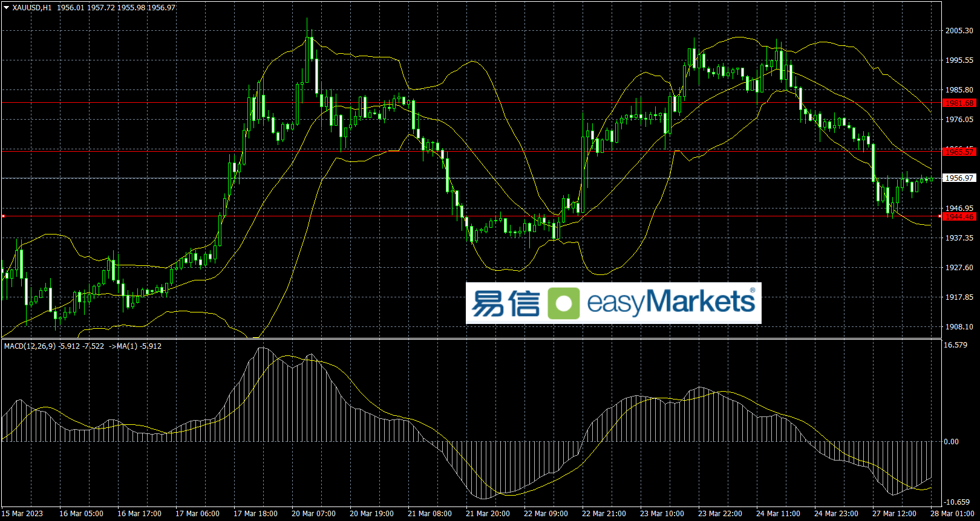Click the 1995.55 price axis value

959,60
